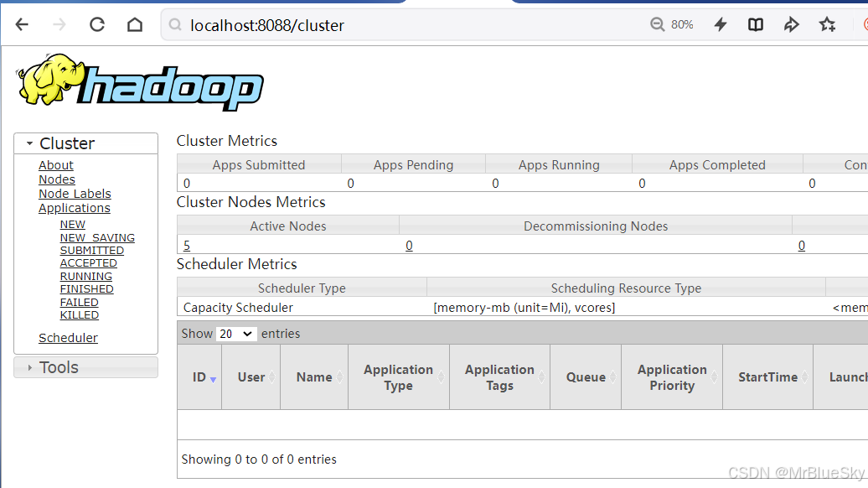This screenshot has height=488, width=868.
Task: Click the Active Nodes column header
Action: click(288, 226)
